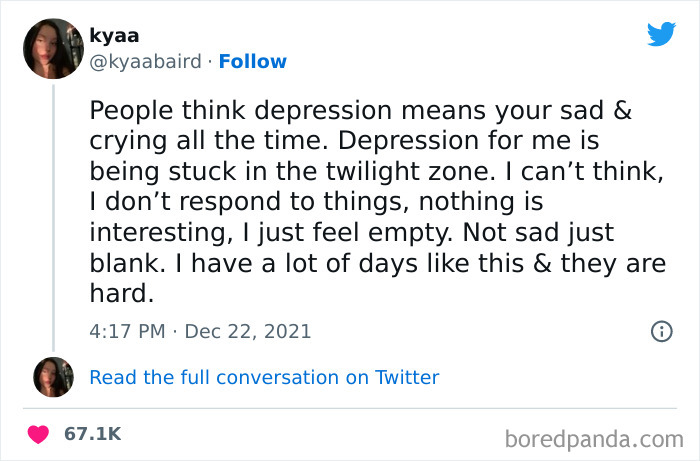Read the full conversation on Twitter
700x461 pixels.
(x=264, y=377)
